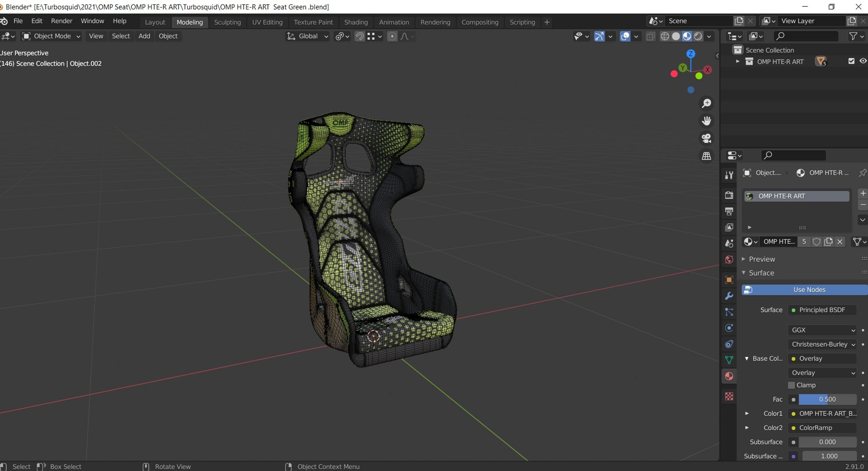Click duplicate material icon next to 5

pyautogui.click(x=828, y=242)
